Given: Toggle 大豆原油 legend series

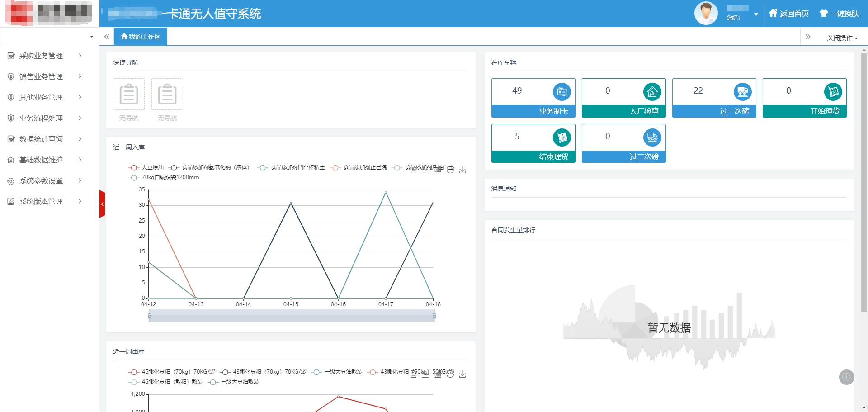Looking at the screenshot, I should coord(146,167).
